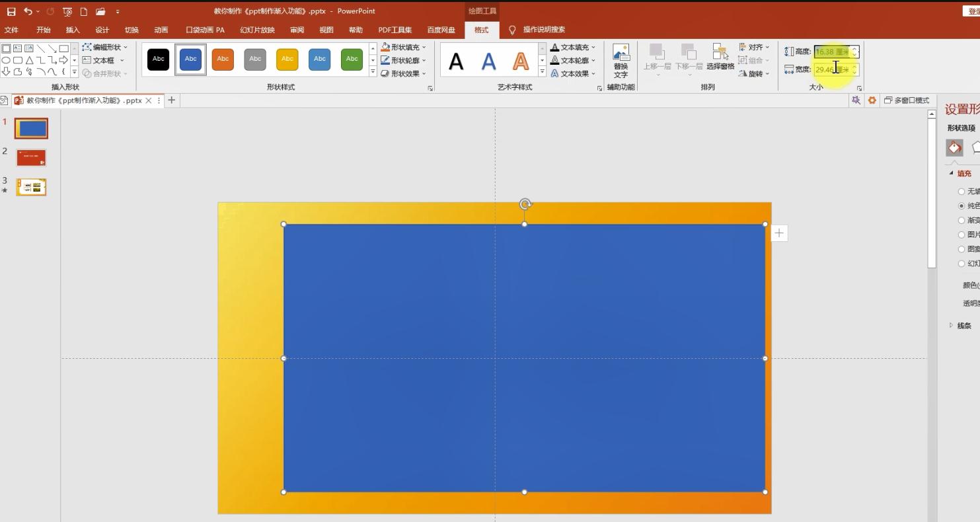The image size is (980, 522).
Task: Apply the black Abc shape style
Action: pos(159,59)
